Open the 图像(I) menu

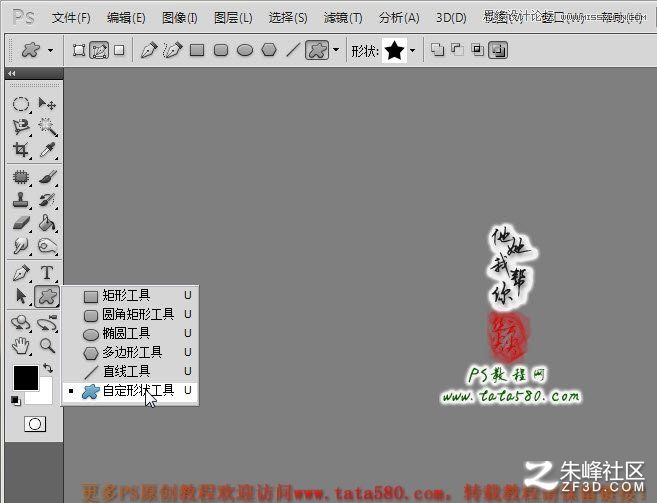tap(179, 18)
